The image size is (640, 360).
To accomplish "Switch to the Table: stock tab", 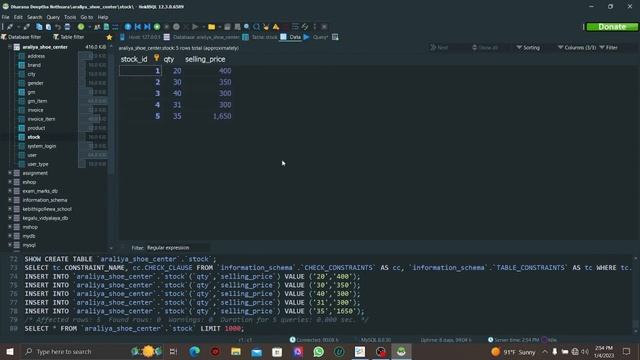I will [x=260, y=37].
